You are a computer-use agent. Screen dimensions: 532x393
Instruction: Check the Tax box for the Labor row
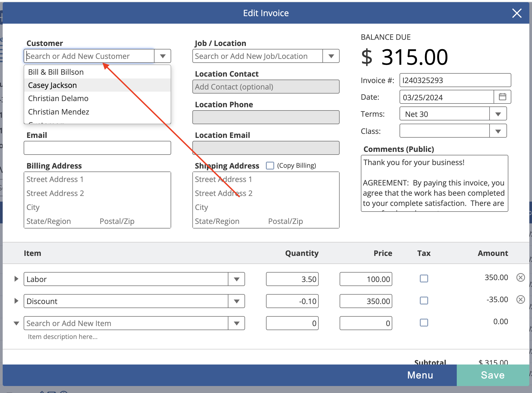coord(424,278)
